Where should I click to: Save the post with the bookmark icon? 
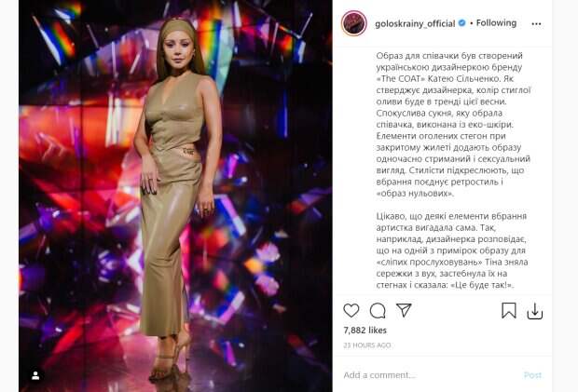(x=508, y=311)
